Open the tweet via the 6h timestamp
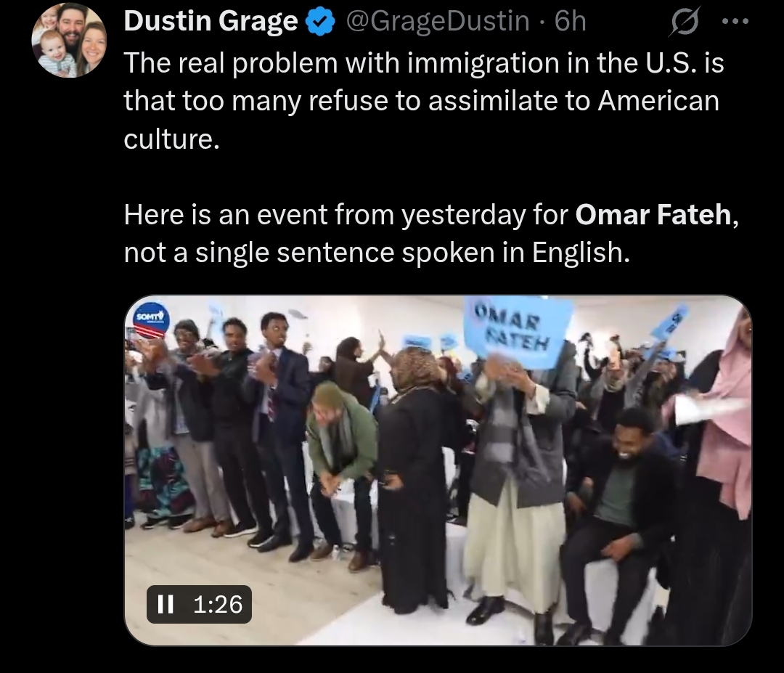This screenshot has height=673, width=784. tap(570, 21)
